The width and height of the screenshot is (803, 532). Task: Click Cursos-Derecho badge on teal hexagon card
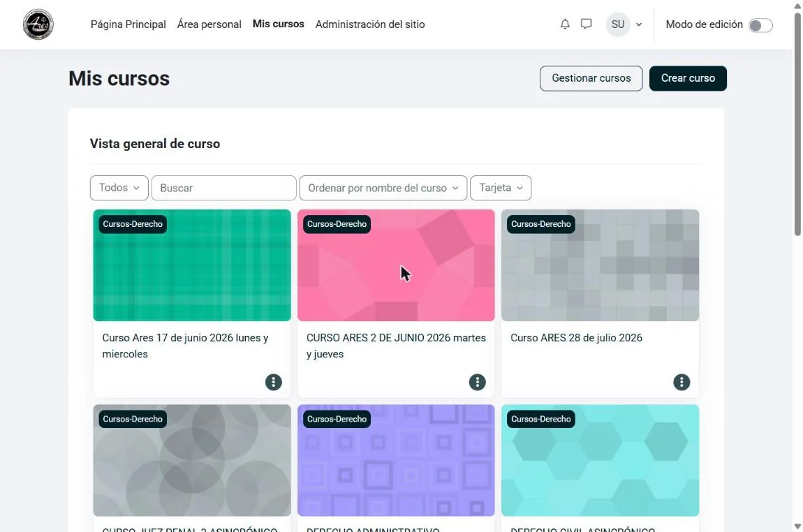540,419
